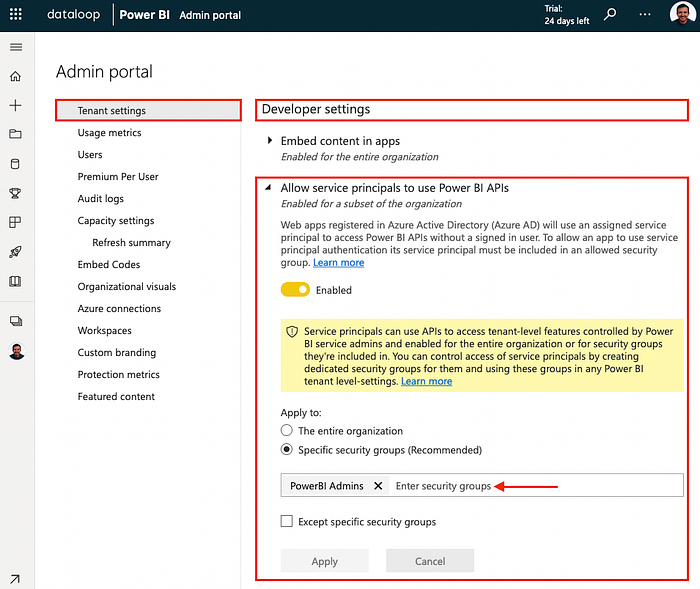Click the Apply button

[325, 561]
